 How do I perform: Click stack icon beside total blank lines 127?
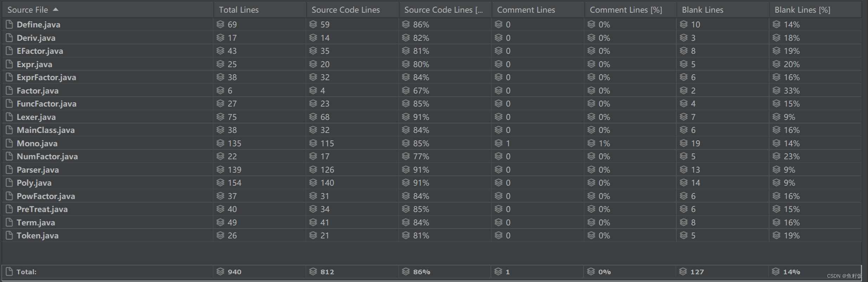pyautogui.click(x=683, y=271)
